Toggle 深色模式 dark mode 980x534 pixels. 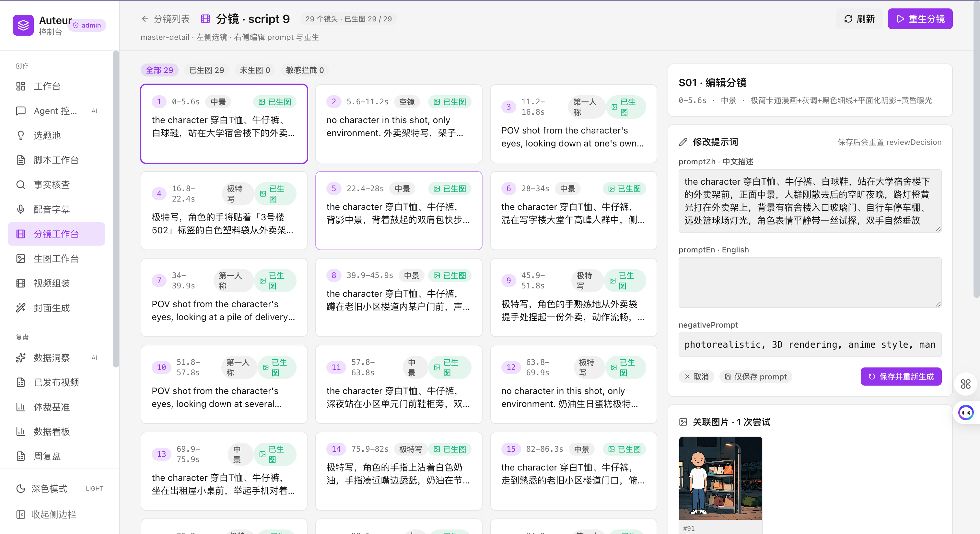point(60,488)
